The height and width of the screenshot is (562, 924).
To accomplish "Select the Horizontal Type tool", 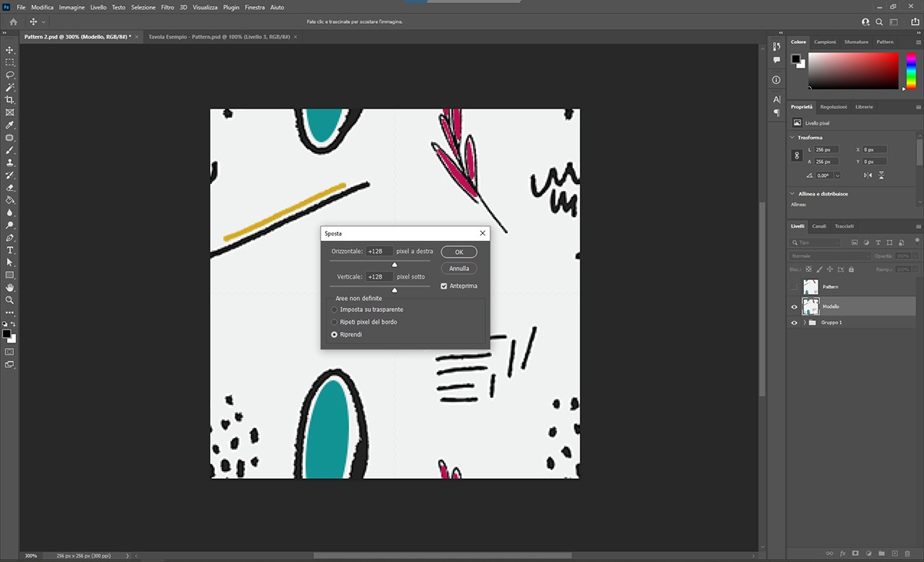I will [x=9, y=250].
